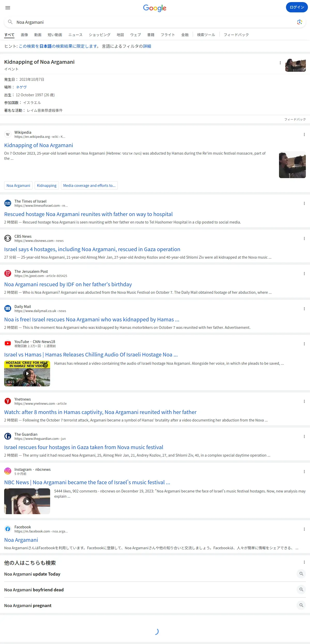This screenshot has width=310, height=644.
Task: Open 'rescued by IDF on her father's birthday' link
Action: [68, 284]
